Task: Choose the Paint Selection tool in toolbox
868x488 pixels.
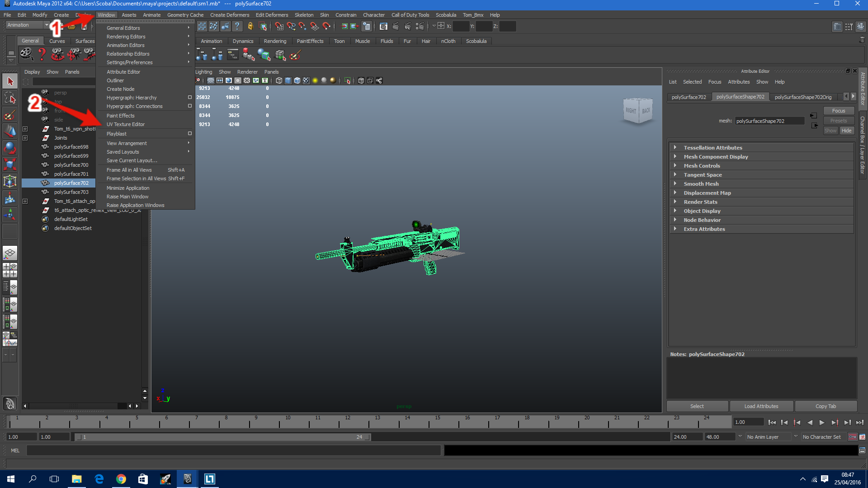Action: tap(10, 115)
